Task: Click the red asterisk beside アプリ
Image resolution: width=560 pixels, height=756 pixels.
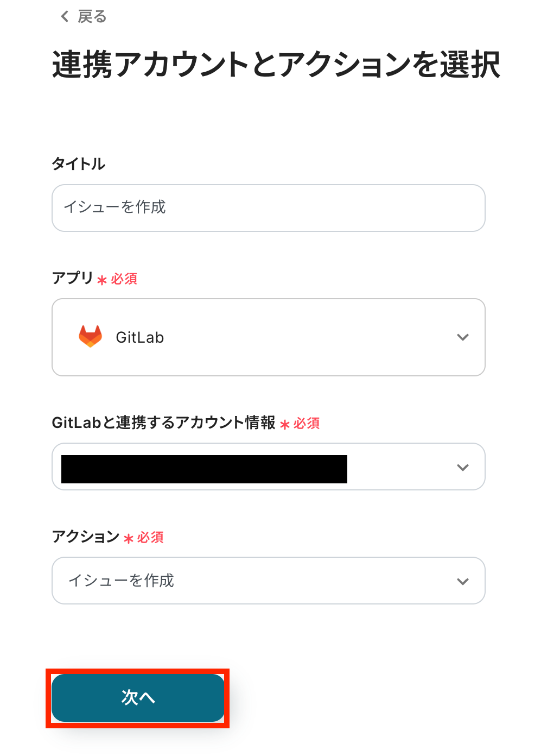Action: point(102,280)
